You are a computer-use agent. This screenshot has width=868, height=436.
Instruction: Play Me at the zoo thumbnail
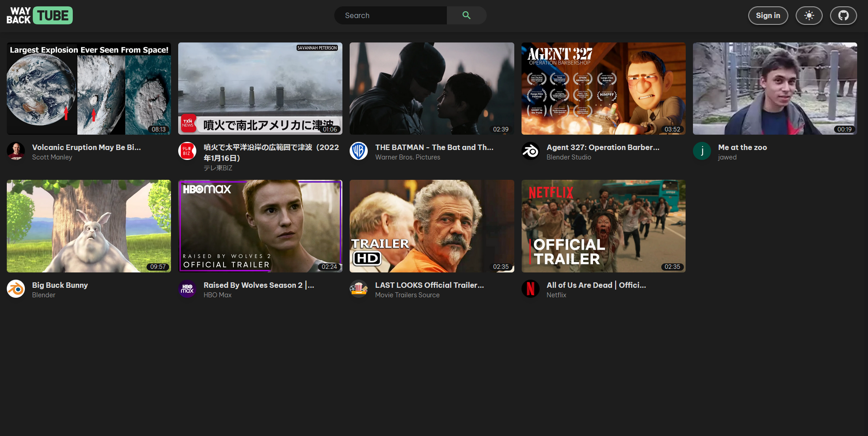click(775, 89)
